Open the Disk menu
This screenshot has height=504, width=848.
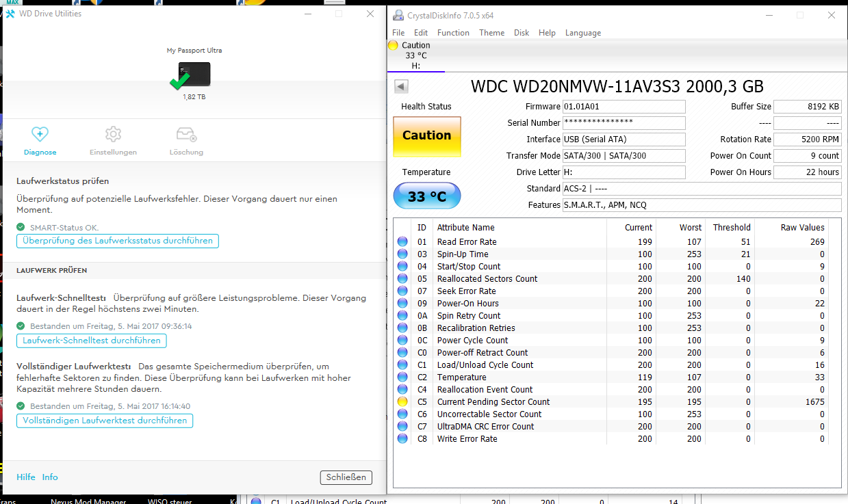[x=522, y=33]
